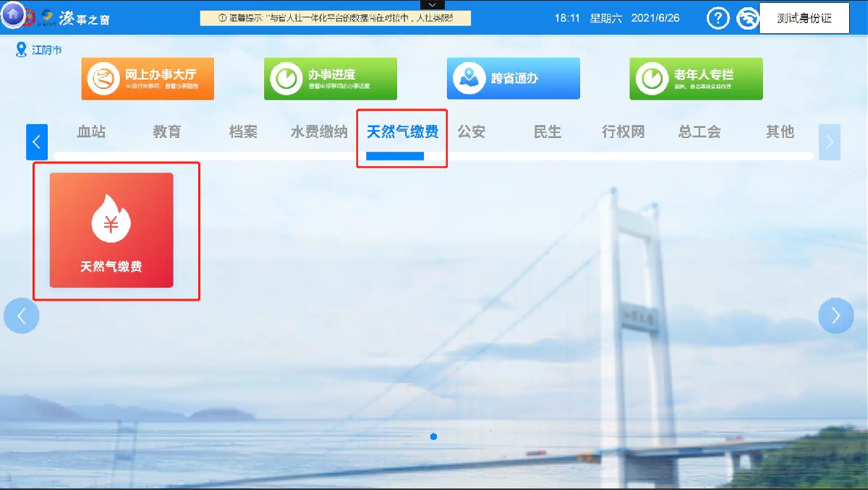Open the help question mark icon
The height and width of the screenshot is (490, 868).
coord(717,19)
